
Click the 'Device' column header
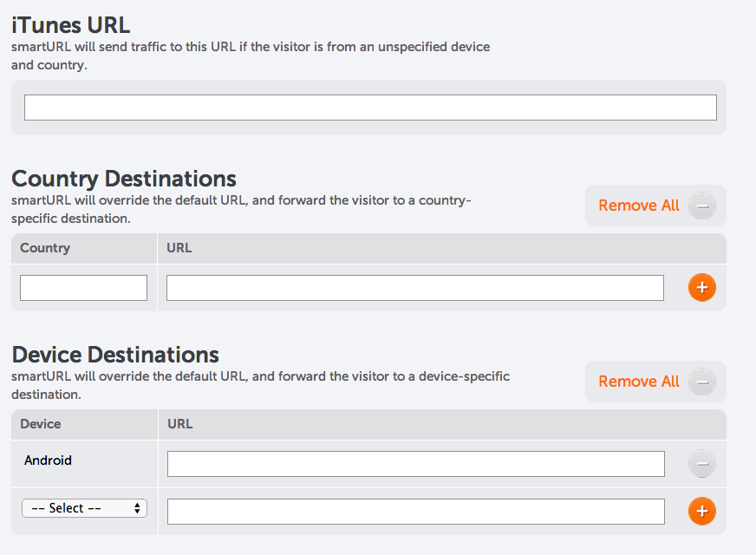coord(41,424)
